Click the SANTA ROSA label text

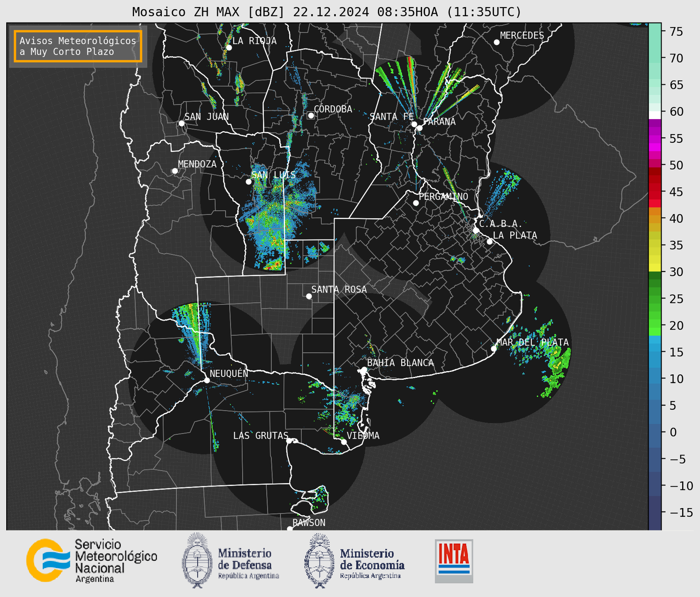(339, 289)
